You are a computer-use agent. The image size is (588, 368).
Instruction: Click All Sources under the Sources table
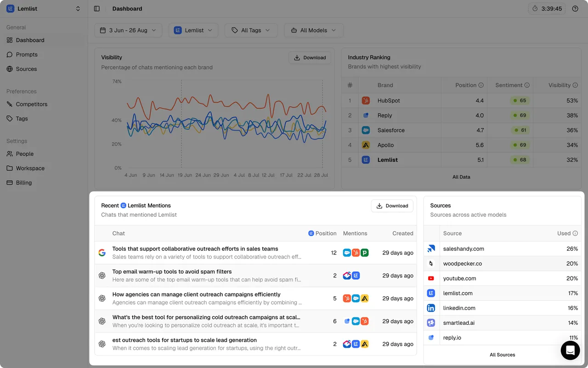(502, 355)
